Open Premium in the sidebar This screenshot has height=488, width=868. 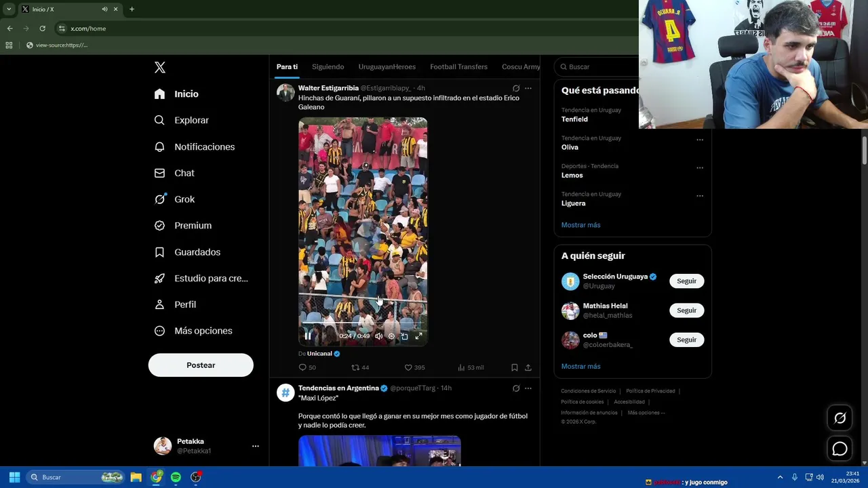pyautogui.click(x=183, y=226)
